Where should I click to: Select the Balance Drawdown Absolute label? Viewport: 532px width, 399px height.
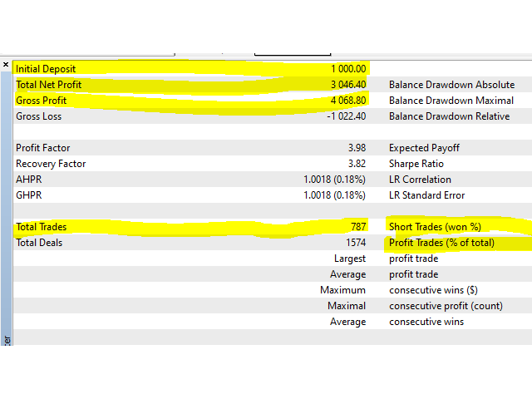pos(451,85)
